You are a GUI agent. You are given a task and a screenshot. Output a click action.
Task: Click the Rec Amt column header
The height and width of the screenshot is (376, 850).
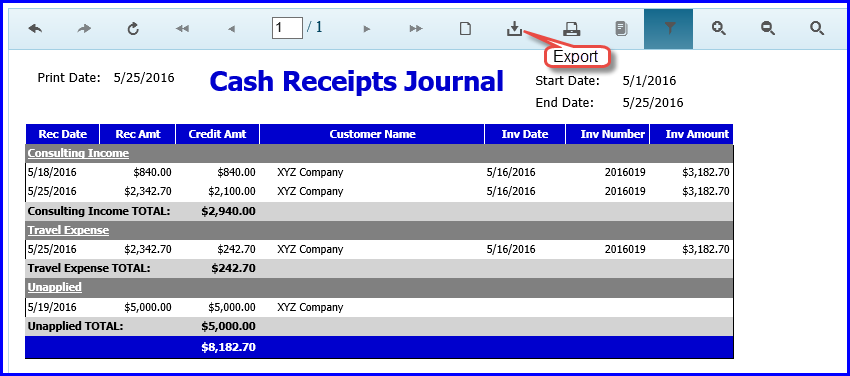click(138, 134)
